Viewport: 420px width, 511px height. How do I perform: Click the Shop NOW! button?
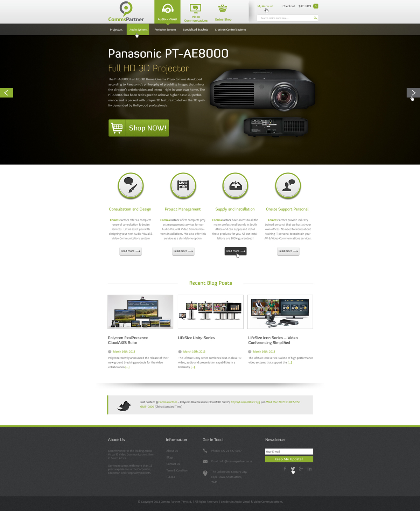tap(139, 128)
